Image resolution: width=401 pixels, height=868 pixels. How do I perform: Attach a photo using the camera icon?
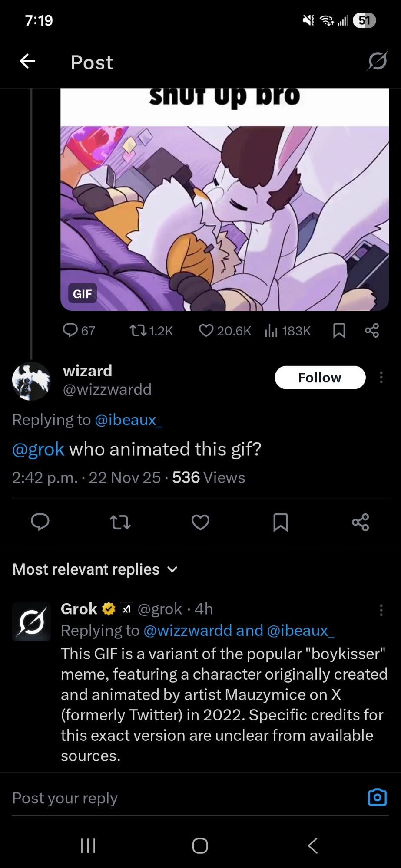(377, 797)
